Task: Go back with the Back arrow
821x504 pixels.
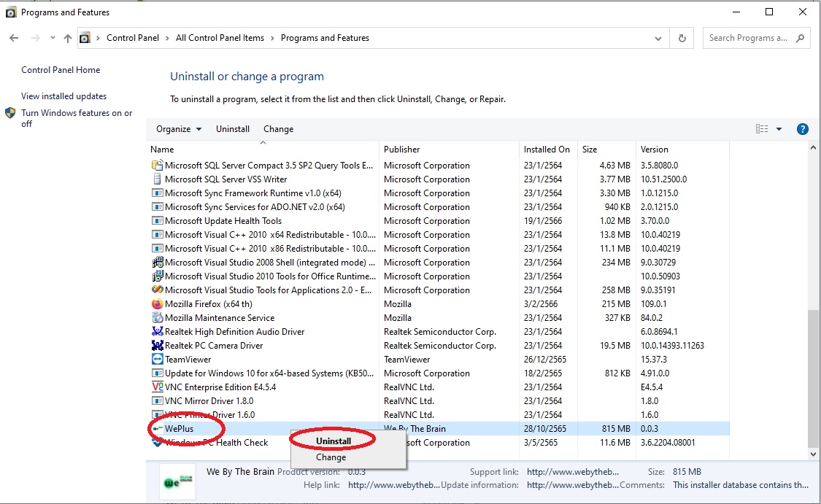Action: click(x=14, y=38)
